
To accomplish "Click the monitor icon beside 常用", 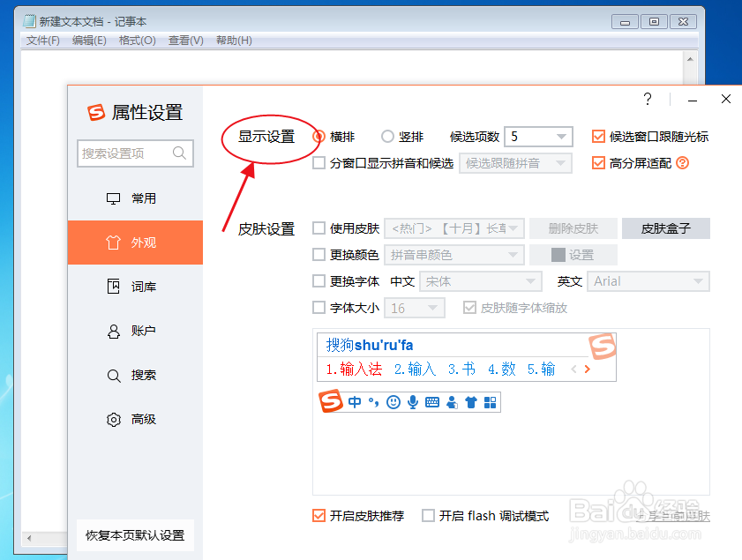I will click(113, 198).
